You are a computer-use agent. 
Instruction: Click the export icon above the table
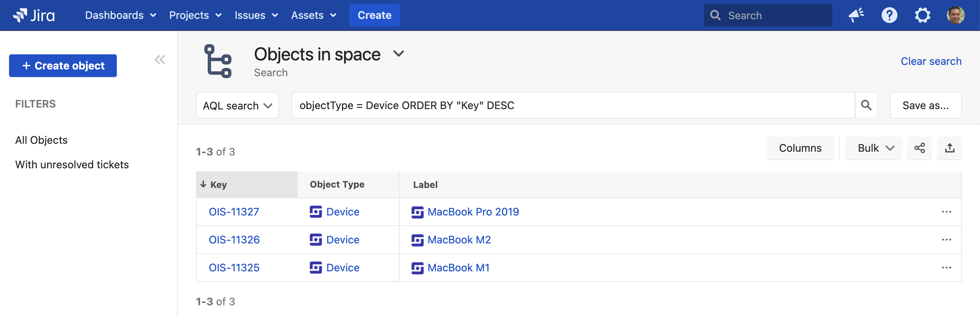pyautogui.click(x=949, y=148)
